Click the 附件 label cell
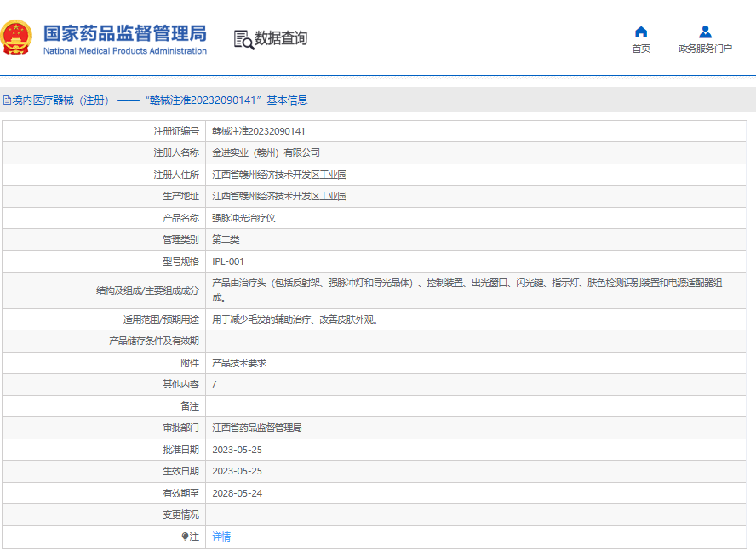Screen dimensions: 756x557 (104, 363)
